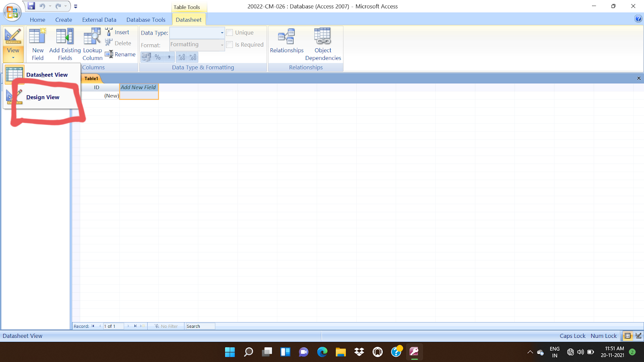Viewport: 644px width, 362px height.
Task: Undo the last action in Quick Access toolbar
Action: point(42,6)
